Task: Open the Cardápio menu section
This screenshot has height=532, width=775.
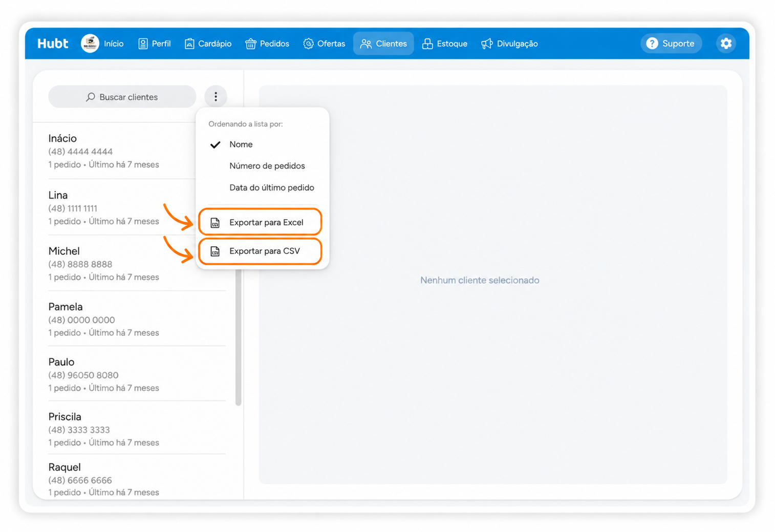Action: tap(208, 44)
